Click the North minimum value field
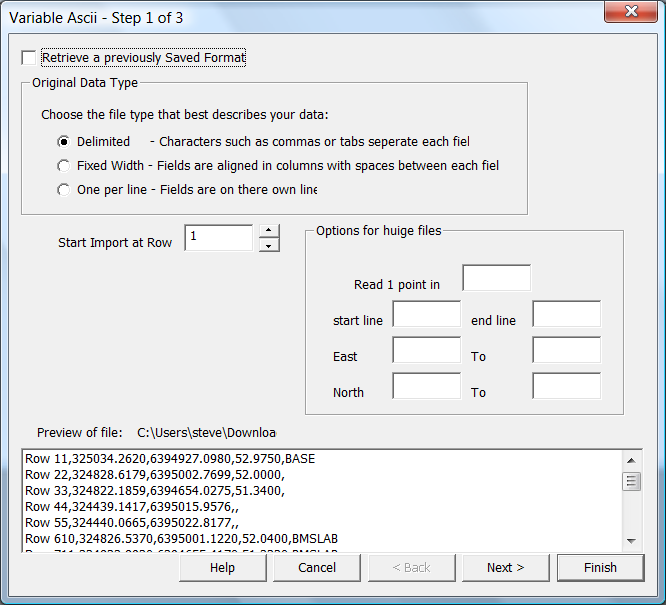 click(x=426, y=386)
